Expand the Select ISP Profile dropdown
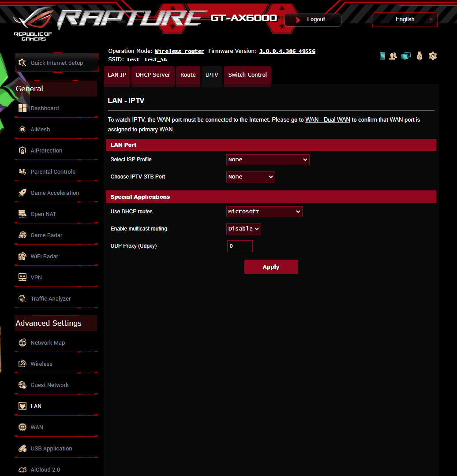Viewport: 457px width, 476px height. pyautogui.click(x=268, y=160)
